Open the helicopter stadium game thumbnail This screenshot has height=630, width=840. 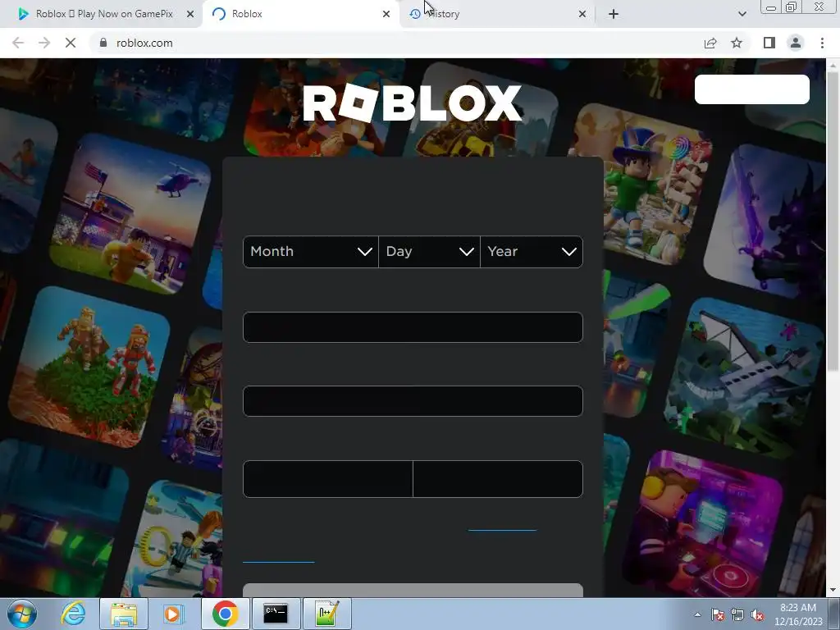[x=130, y=213]
